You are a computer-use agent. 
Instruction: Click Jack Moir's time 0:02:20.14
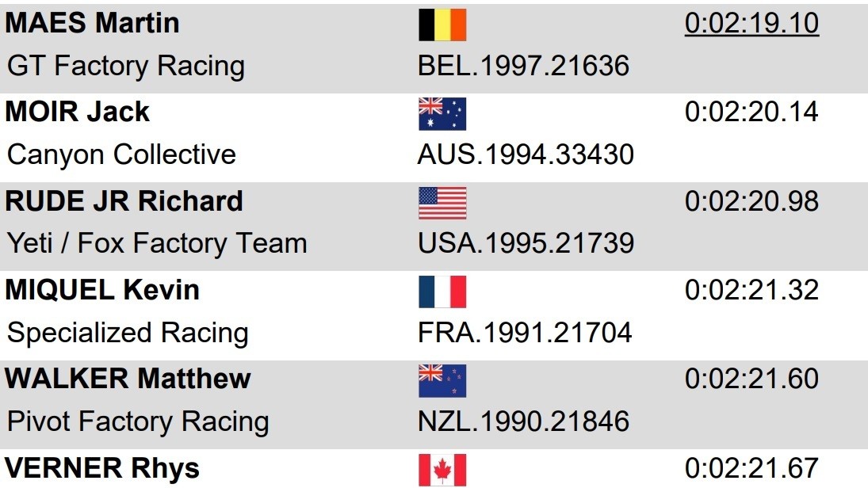751,112
